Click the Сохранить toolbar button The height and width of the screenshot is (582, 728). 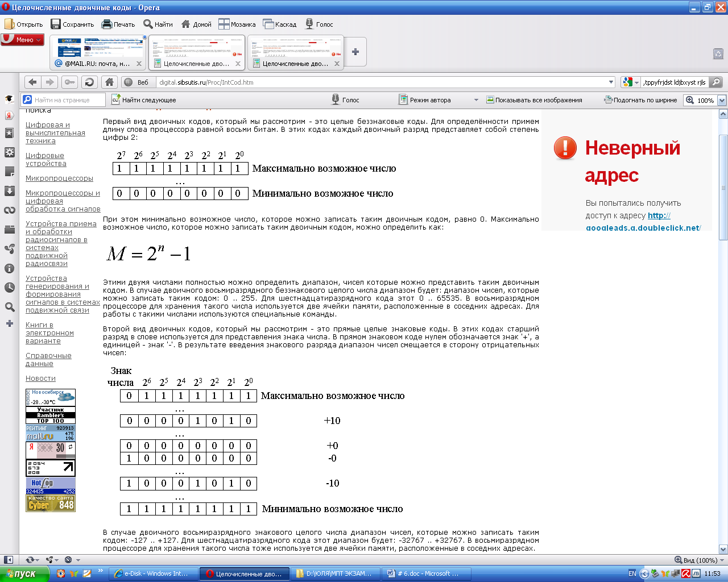click(x=72, y=24)
